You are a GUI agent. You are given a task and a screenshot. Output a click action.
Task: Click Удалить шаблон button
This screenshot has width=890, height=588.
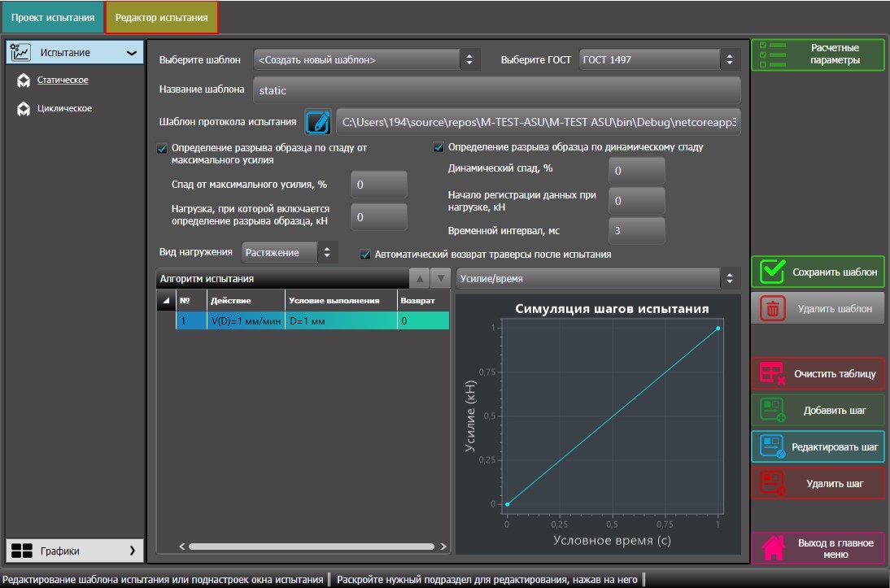coord(818,309)
